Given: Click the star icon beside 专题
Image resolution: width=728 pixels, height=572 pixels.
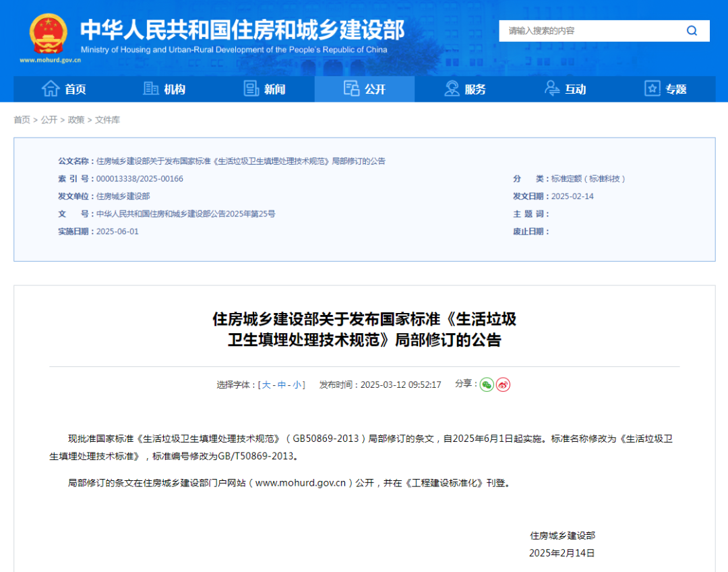Looking at the screenshot, I should (x=652, y=89).
